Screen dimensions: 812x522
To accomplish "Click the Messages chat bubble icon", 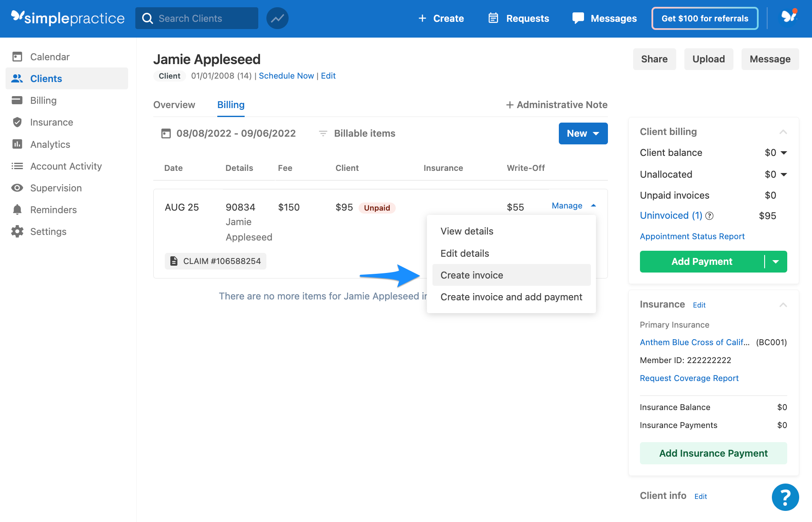I will pyautogui.click(x=578, y=18).
